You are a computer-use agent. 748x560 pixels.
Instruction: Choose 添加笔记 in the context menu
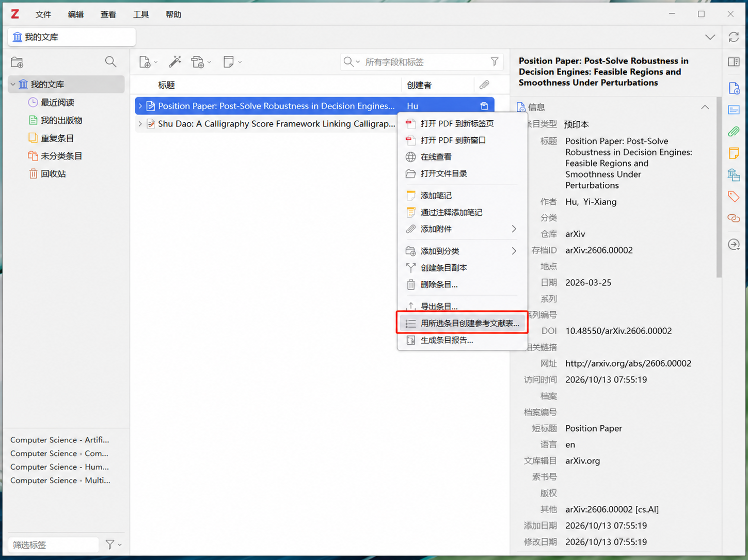click(x=463, y=196)
